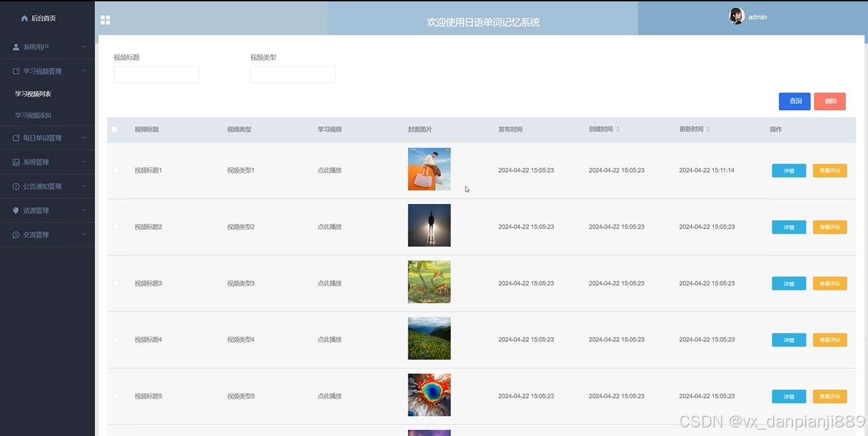Image resolution: width=868 pixels, height=436 pixels.
Task: Sort by 创建时间 using sort arrows
Action: (618, 129)
